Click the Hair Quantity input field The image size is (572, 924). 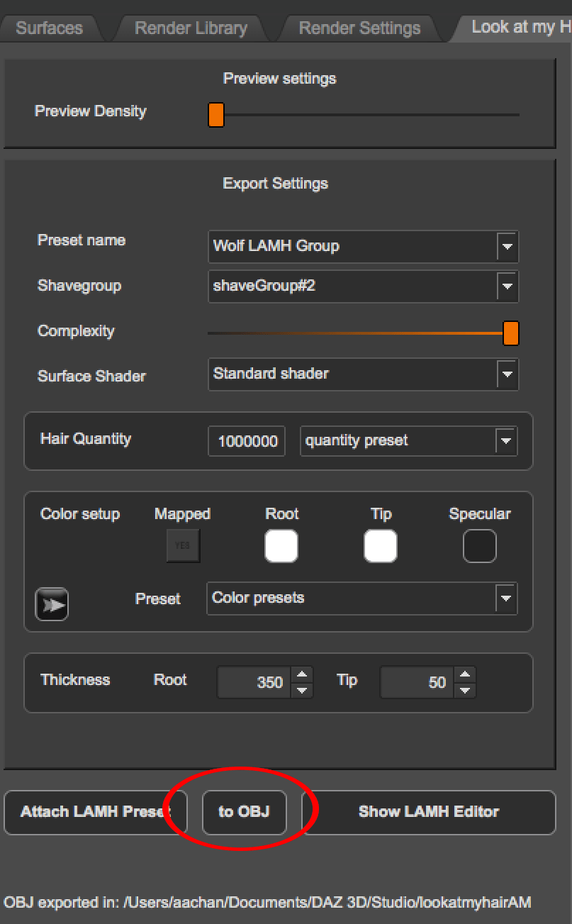click(247, 441)
